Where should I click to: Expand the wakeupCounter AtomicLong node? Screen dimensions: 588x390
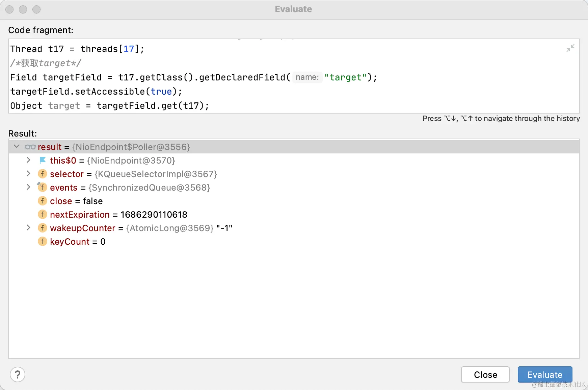point(29,228)
